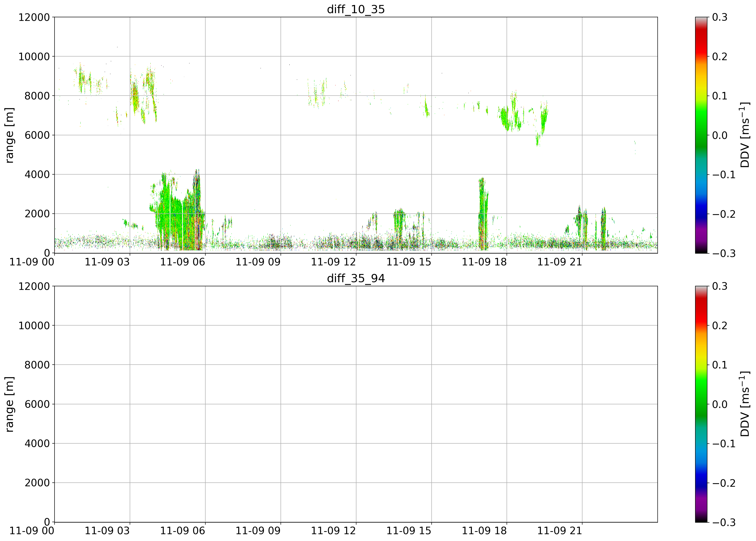Screen dimensions: 756x541
Task: Click the 11-09 03 label under diff_35_94
Action: point(107,531)
